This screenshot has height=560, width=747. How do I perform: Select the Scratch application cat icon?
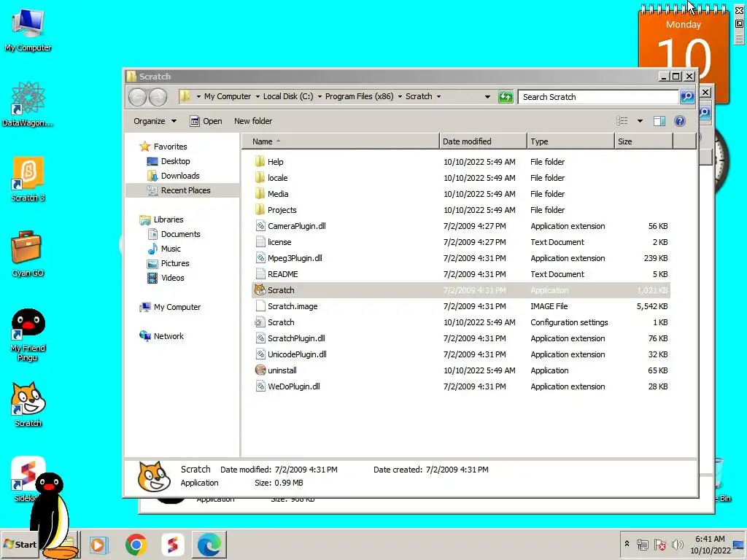[x=260, y=290]
